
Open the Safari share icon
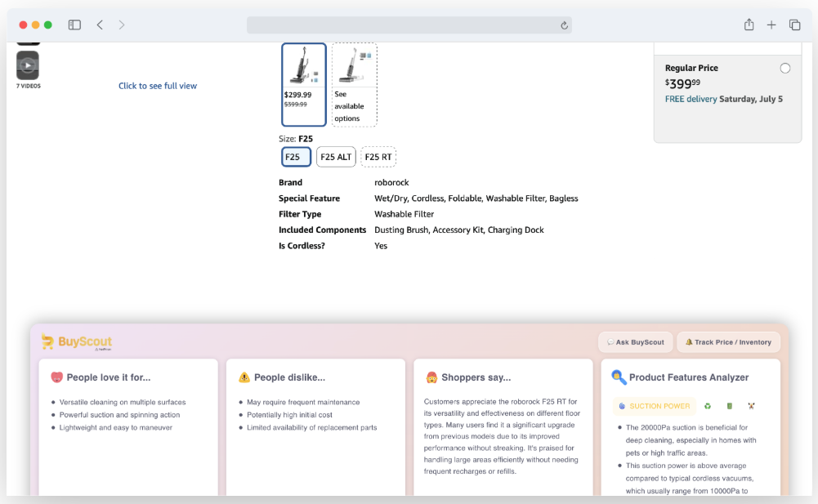coord(749,24)
